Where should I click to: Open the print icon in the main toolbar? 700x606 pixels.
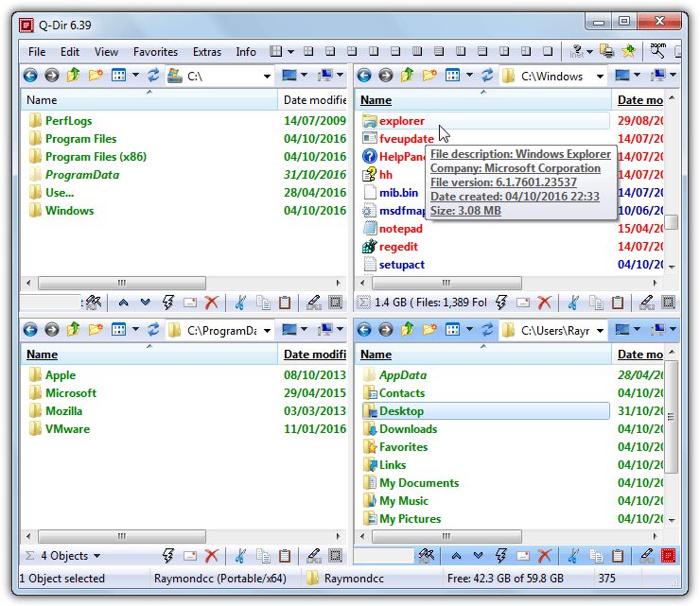coord(606,51)
